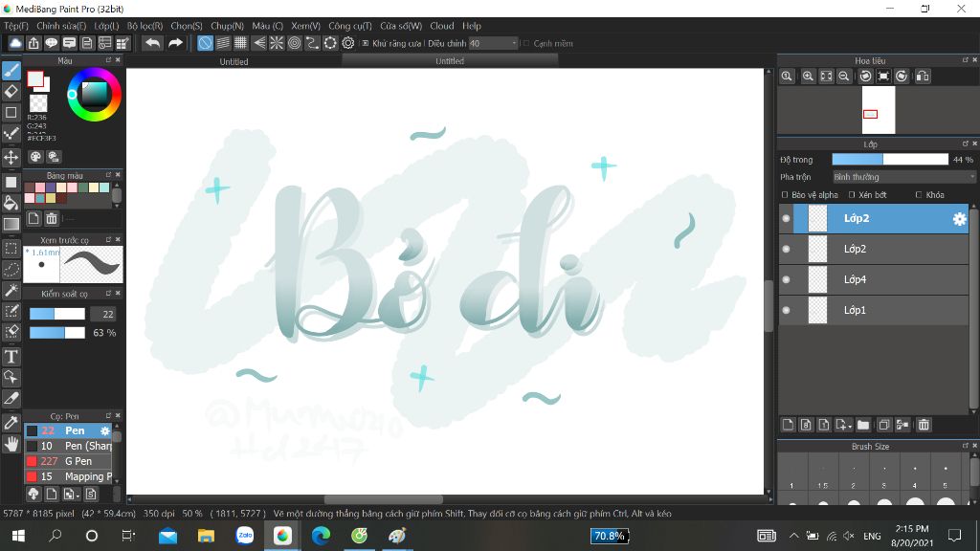
Task: Select the rectangular Select tool
Action: [x=11, y=248]
